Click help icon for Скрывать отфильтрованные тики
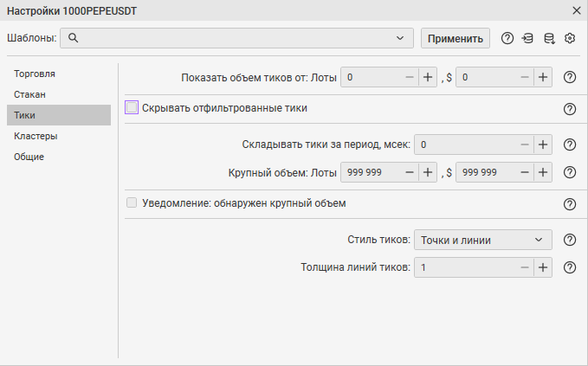 point(570,109)
